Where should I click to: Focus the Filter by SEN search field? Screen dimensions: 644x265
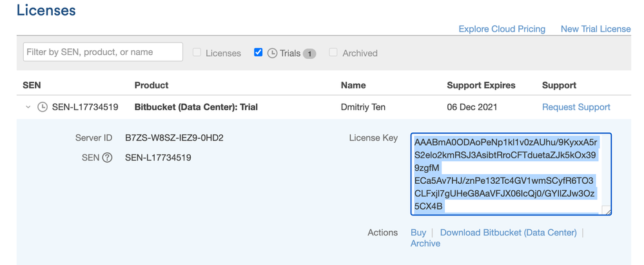click(103, 52)
